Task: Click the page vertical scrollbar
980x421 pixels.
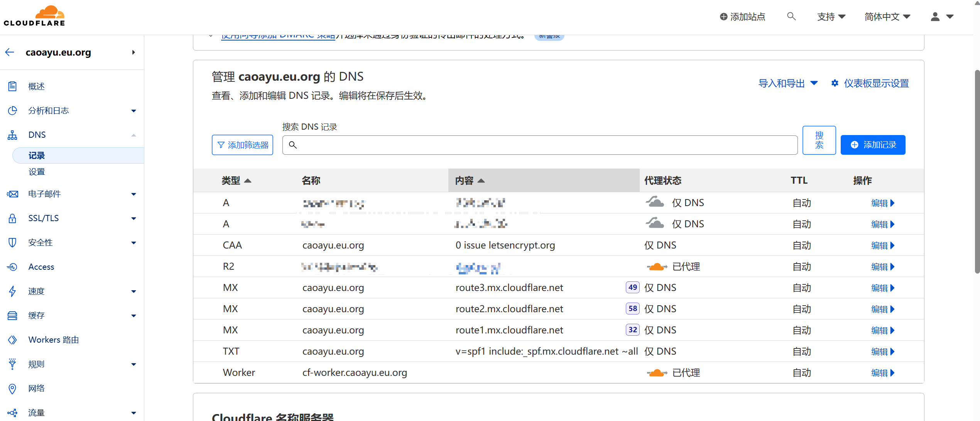Action: tap(977, 172)
